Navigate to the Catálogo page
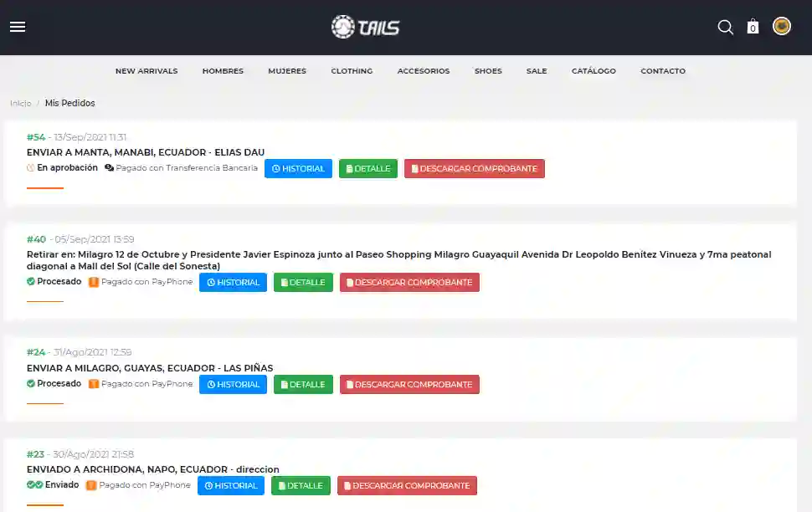 pyautogui.click(x=594, y=71)
